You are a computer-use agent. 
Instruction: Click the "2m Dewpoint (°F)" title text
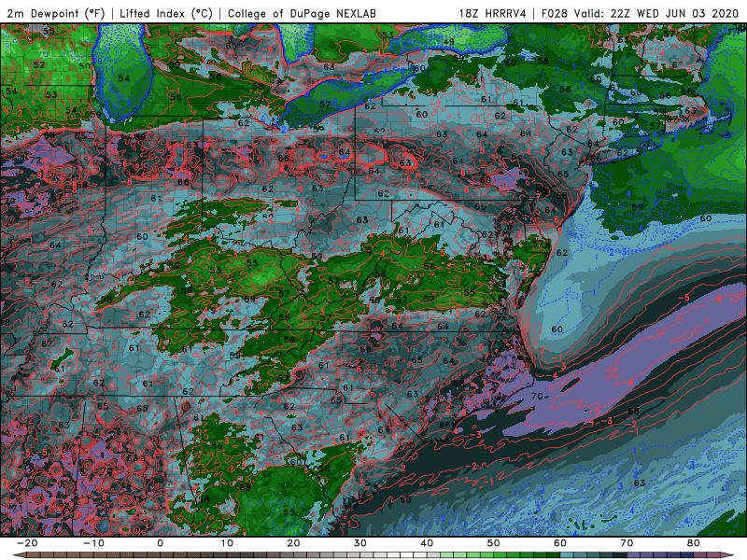56,13
